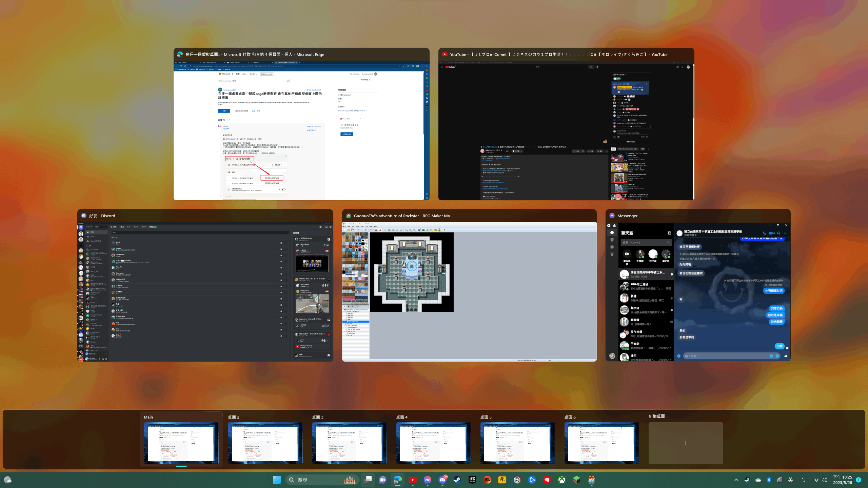
Task: Click the volume speaker tray icon
Action: (825, 480)
